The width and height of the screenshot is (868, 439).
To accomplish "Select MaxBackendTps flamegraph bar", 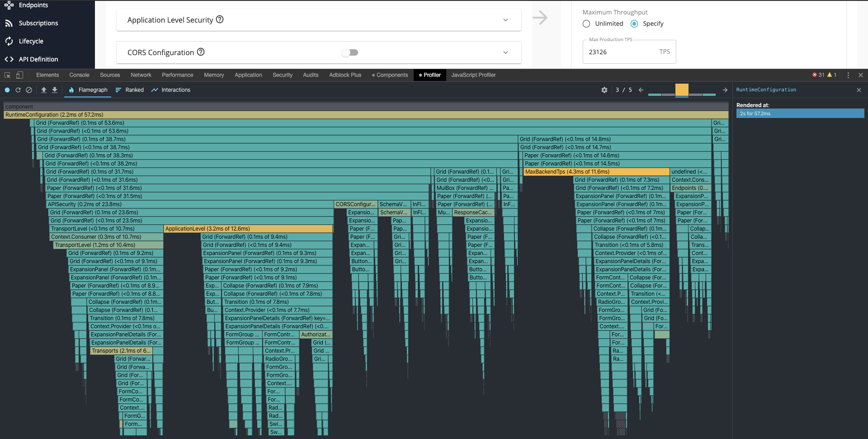I will pyautogui.click(x=596, y=172).
